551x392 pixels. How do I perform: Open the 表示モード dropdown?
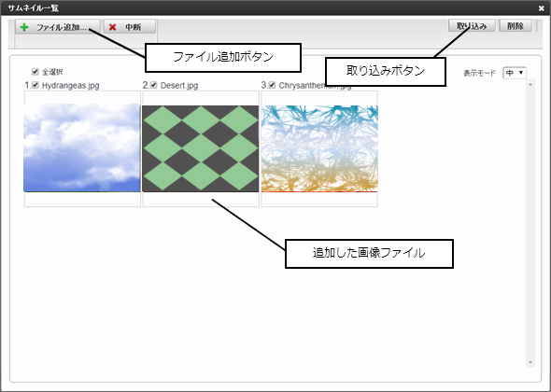tap(515, 73)
